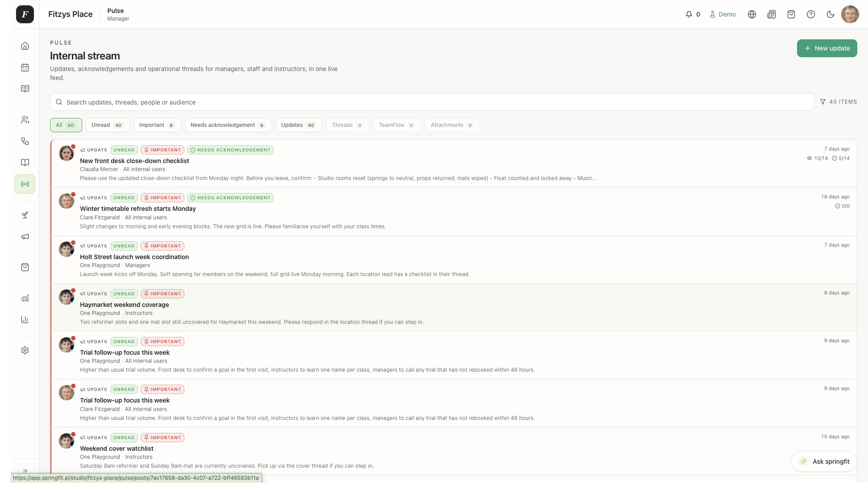Toggle dark mode moon icon

[830, 14]
